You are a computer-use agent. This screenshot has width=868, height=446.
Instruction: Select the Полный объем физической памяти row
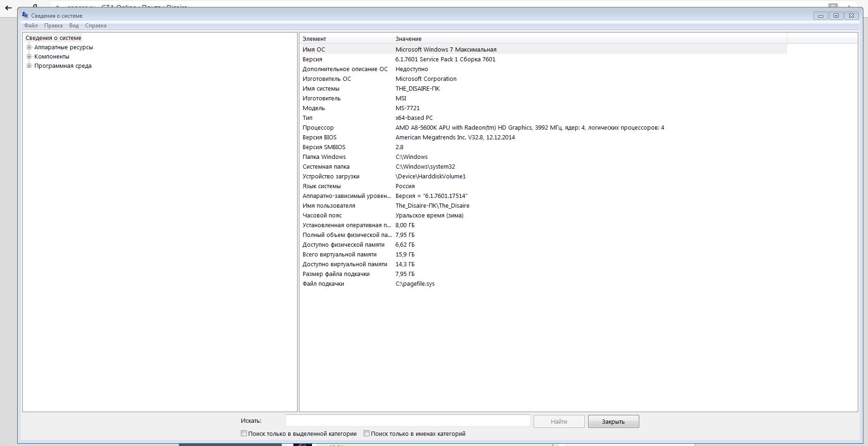(543, 235)
